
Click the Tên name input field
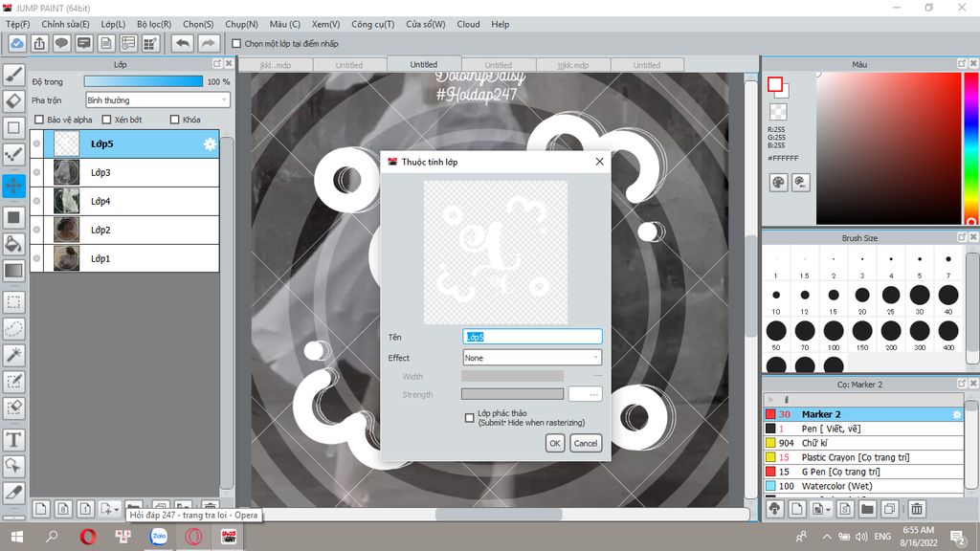tap(532, 337)
